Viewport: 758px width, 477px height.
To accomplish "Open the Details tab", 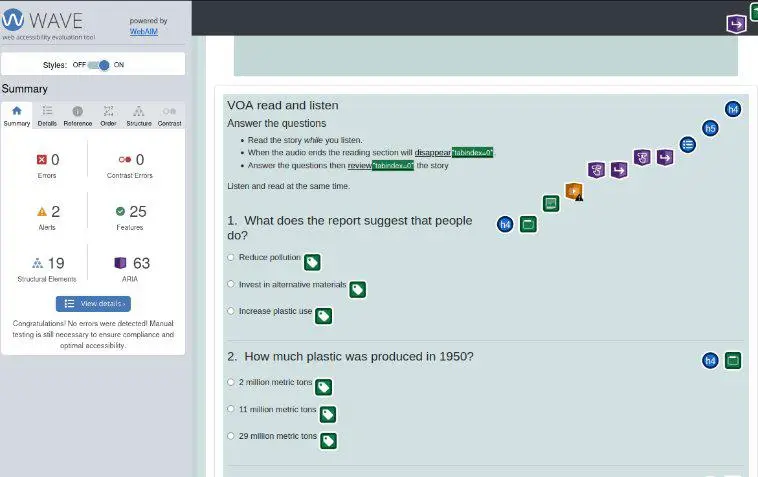I will [47, 115].
